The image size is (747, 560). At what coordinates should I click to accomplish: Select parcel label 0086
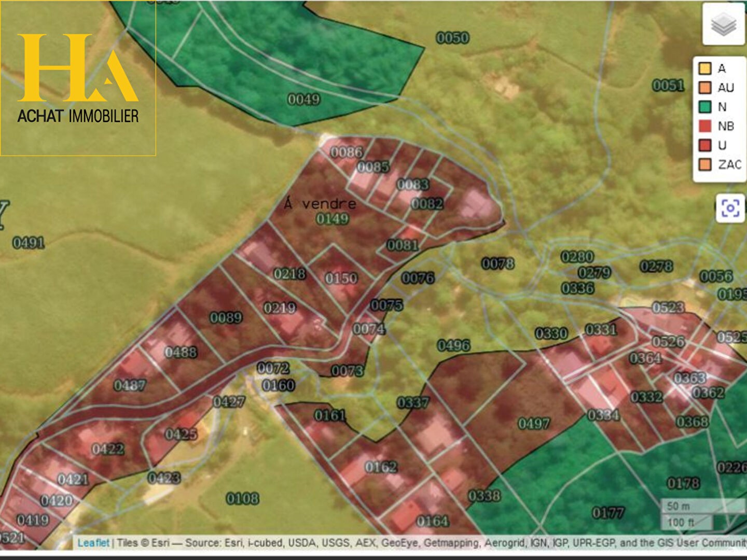347,152
